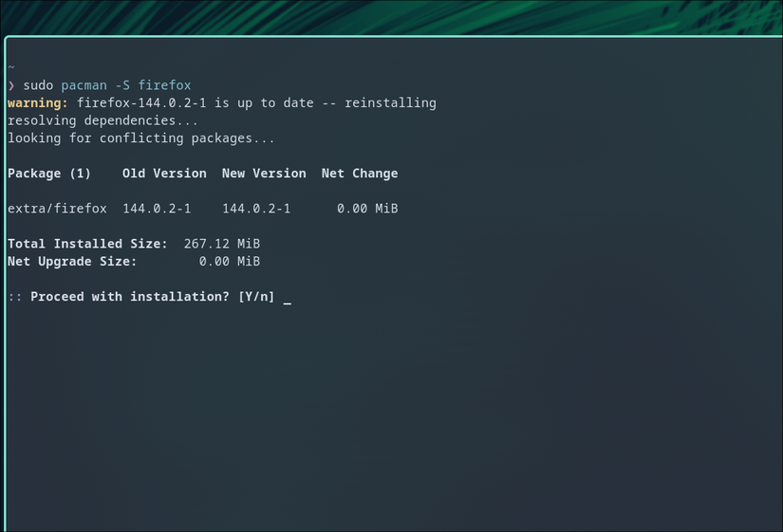Click the '-S' flag in the command
This screenshot has height=532, width=783.
click(122, 85)
